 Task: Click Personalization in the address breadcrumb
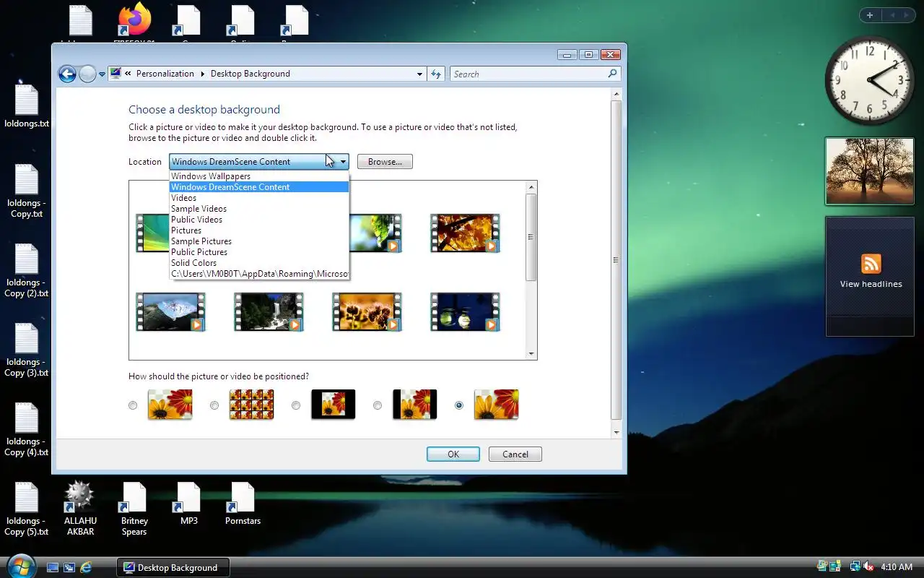click(x=165, y=74)
